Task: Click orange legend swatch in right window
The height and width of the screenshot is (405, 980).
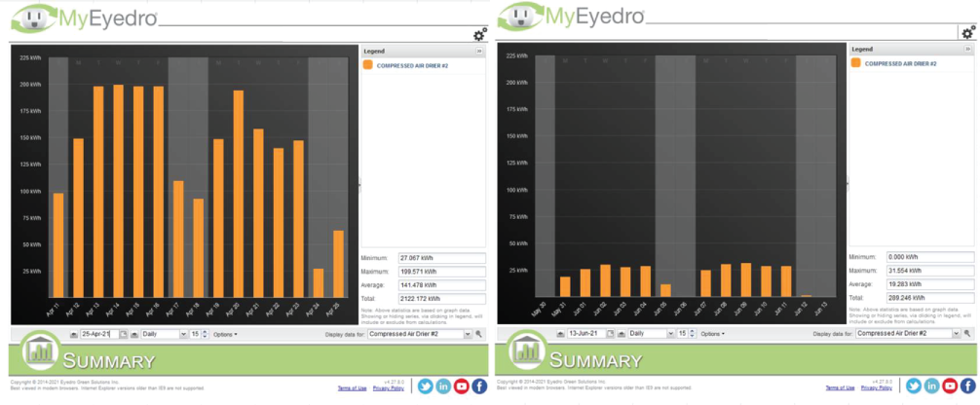Action: (855, 63)
